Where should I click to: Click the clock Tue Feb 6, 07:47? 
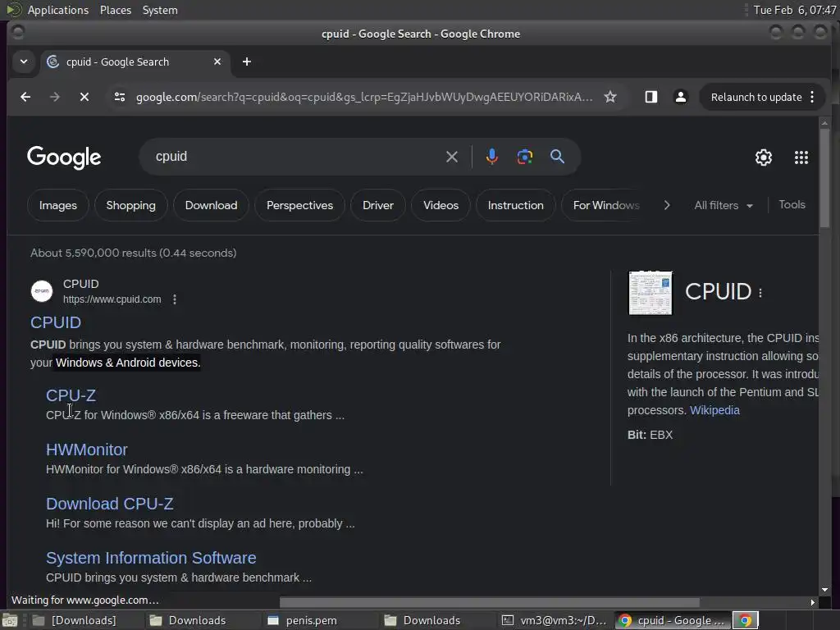[x=794, y=10]
